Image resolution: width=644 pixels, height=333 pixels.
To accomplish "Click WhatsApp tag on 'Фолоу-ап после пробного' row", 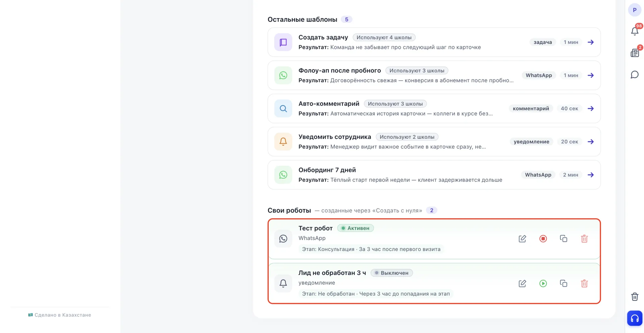I will point(539,76).
